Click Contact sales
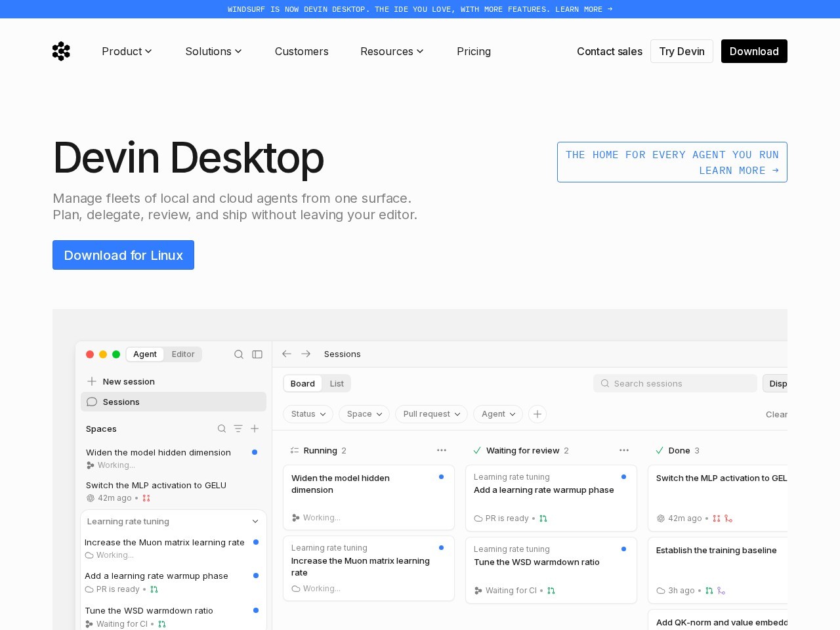Image resolution: width=840 pixels, height=630 pixels. [x=610, y=51]
